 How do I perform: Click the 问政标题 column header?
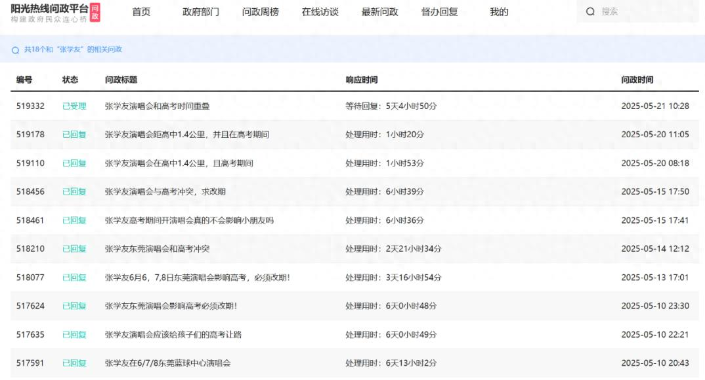pos(121,80)
